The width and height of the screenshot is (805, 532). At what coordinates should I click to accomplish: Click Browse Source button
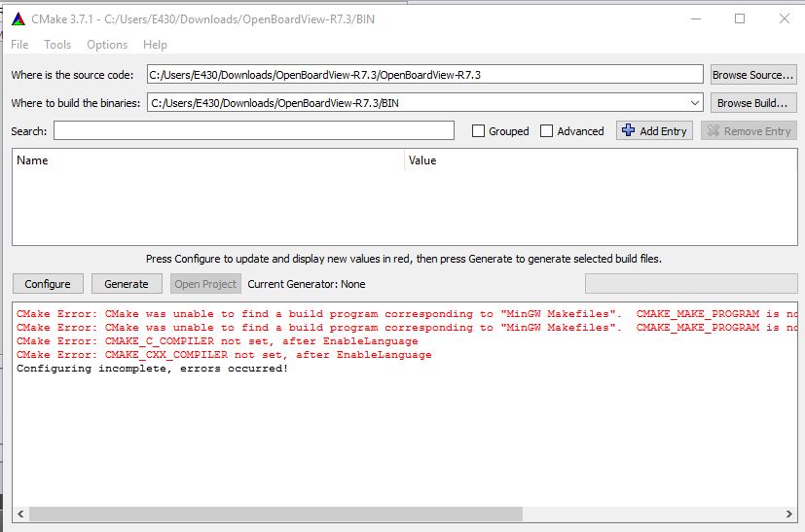coord(753,74)
